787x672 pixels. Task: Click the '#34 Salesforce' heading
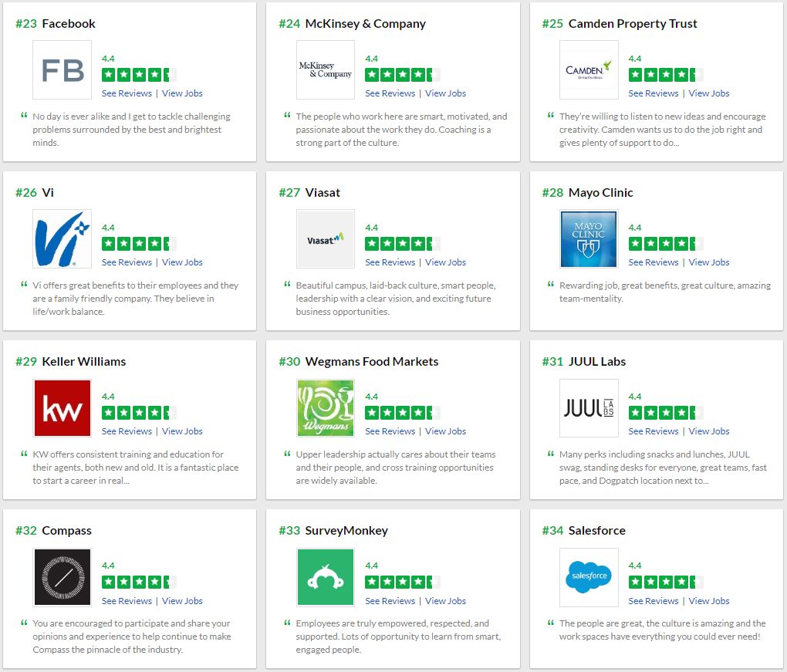pyautogui.click(x=584, y=531)
